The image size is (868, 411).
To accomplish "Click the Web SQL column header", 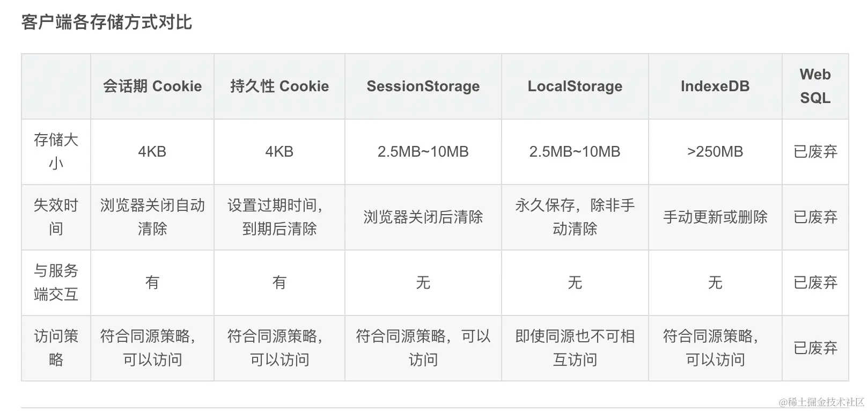I will tap(815, 86).
